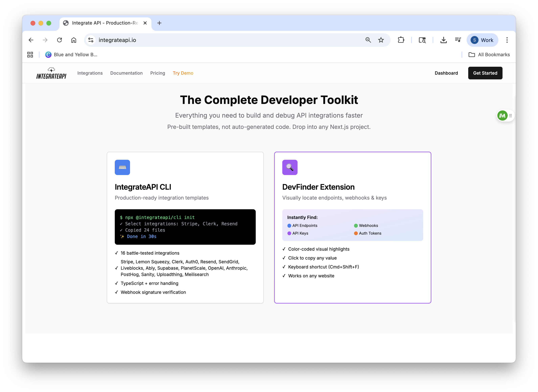538x392 pixels.
Task: Open the Pricing navigation item
Action: [157, 73]
